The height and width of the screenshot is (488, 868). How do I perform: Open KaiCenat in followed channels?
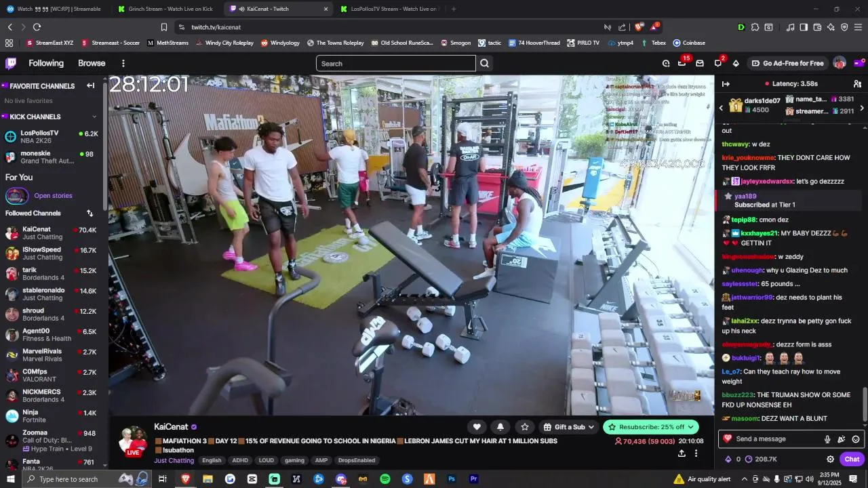pyautogui.click(x=51, y=233)
